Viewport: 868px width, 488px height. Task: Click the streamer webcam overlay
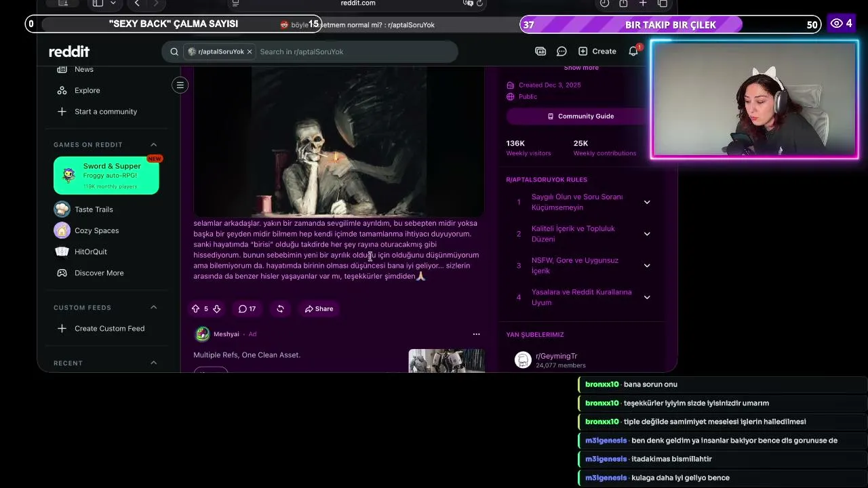(x=755, y=100)
